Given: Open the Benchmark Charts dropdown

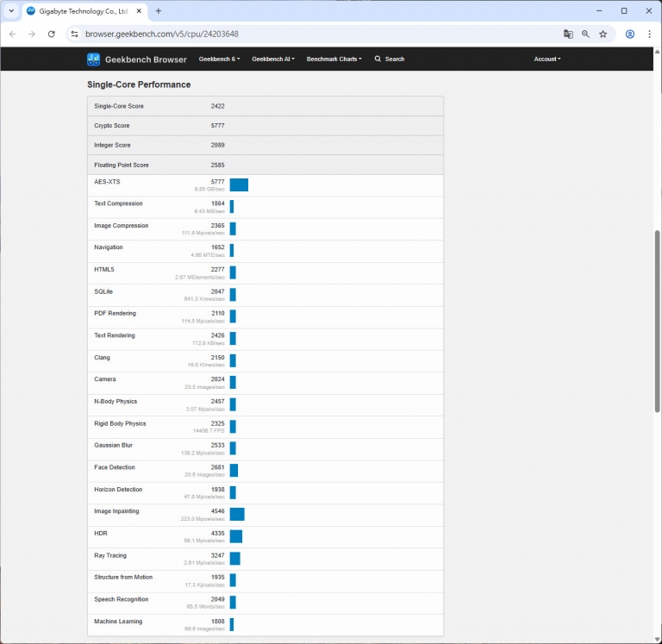Looking at the screenshot, I should coord(334,59).
